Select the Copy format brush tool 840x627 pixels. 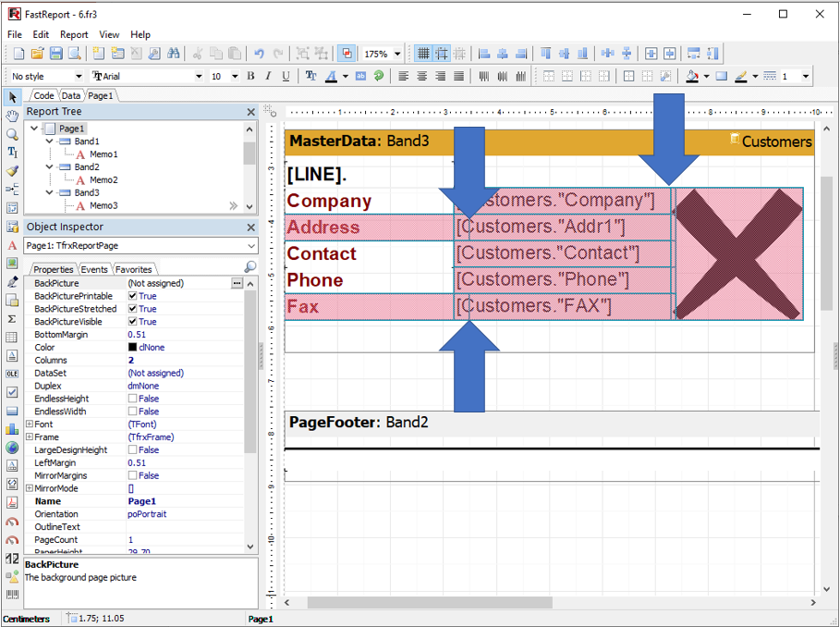(12, 171)
